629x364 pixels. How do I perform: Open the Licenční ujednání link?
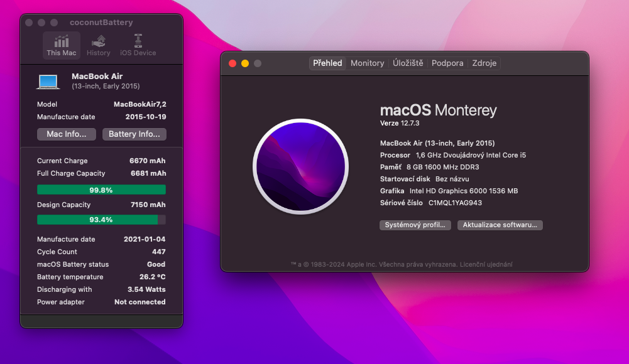click(486, 264)
